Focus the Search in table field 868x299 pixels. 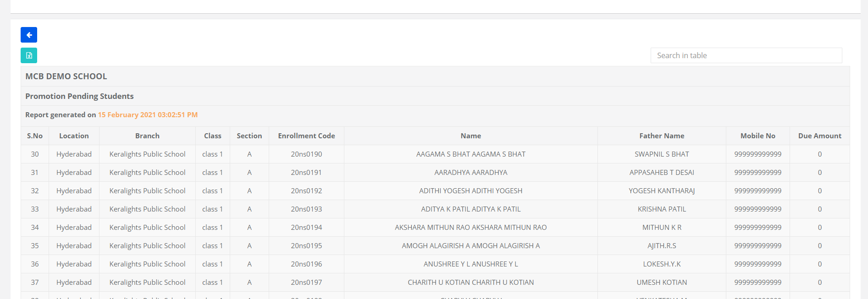(x=746, y=55)
